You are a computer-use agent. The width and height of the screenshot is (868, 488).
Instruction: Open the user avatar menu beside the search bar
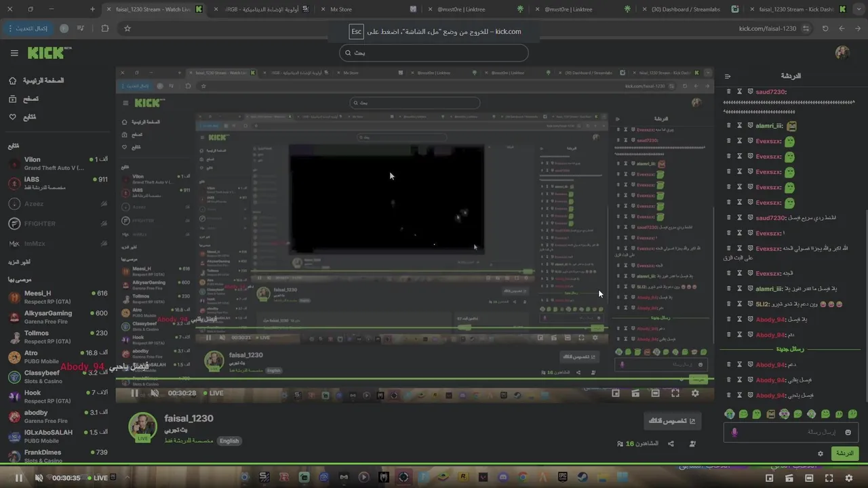pyautogui.click(x=842, y=53)
